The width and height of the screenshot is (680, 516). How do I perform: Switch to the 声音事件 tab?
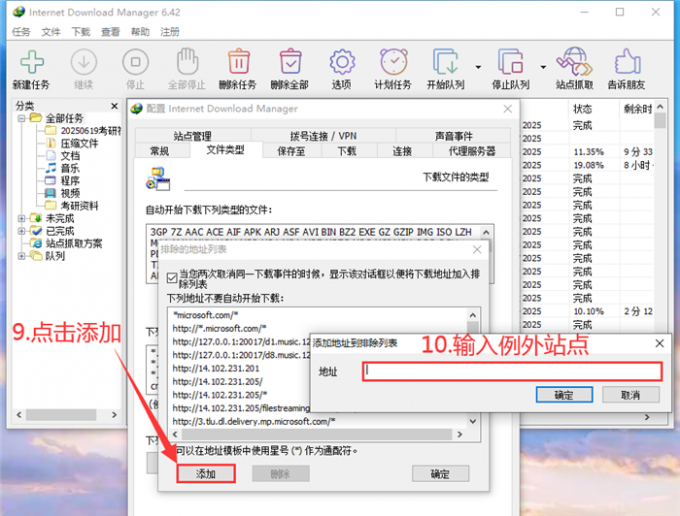coord(454,136)
